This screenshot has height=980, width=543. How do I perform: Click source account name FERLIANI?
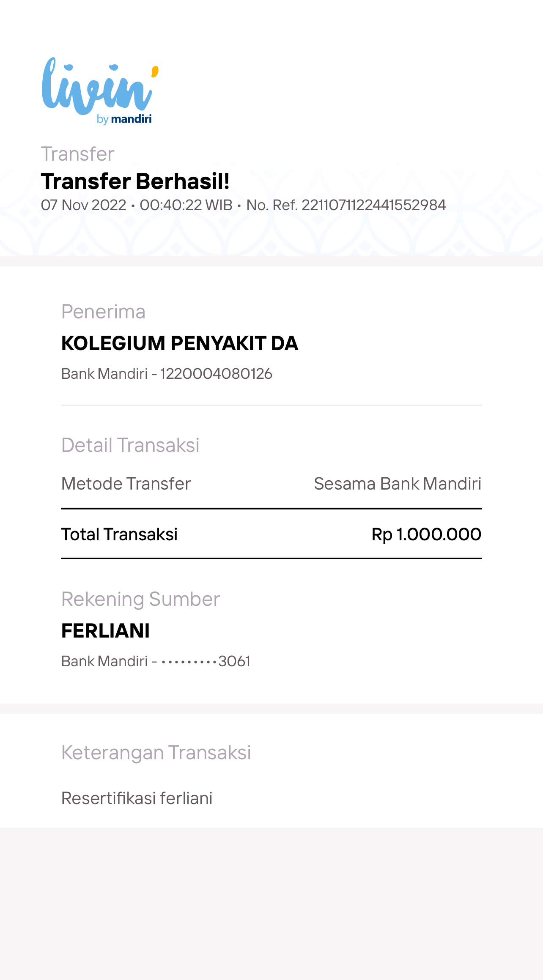pos(105,631)
